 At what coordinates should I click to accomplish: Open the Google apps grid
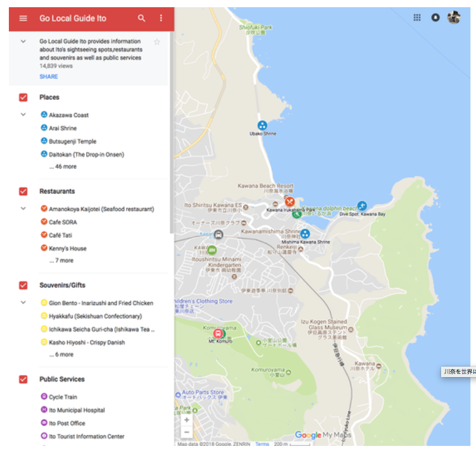pos(417,17)
